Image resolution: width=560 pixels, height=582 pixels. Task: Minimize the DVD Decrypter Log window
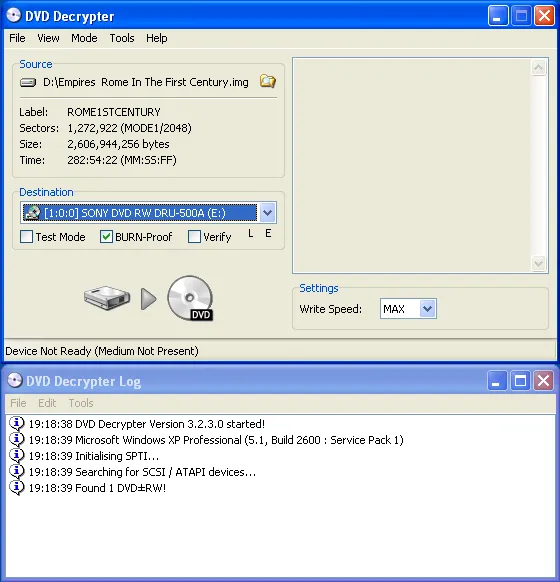tap(497, 381)
